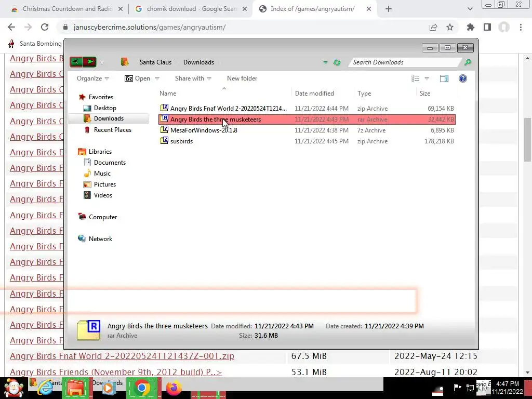Screen dimensions: 532x399
Task: Select Network in navigation pane
Action: tap(100, 239)
